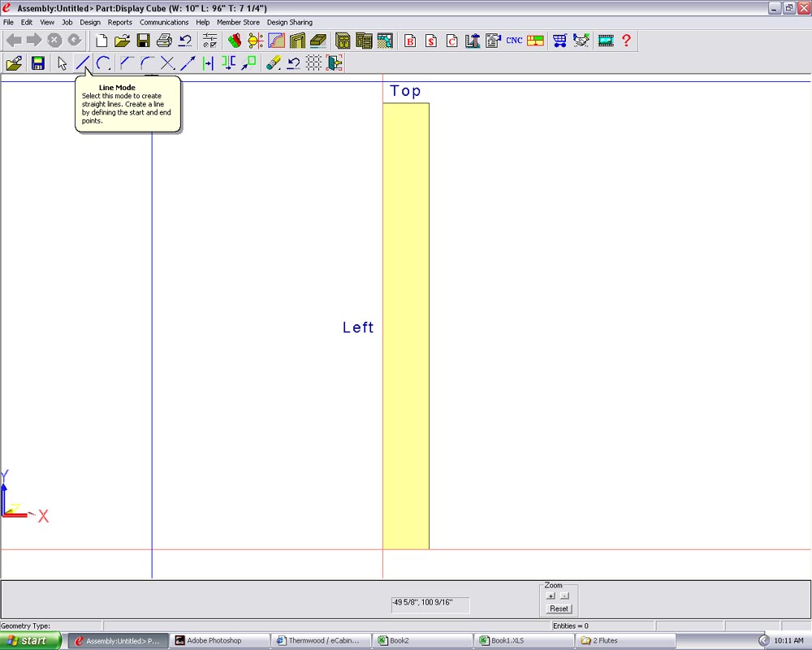This screenshot has height=650, width=812.
Task: Click the Zoom minus button
Action: click(x=565, y=596)
